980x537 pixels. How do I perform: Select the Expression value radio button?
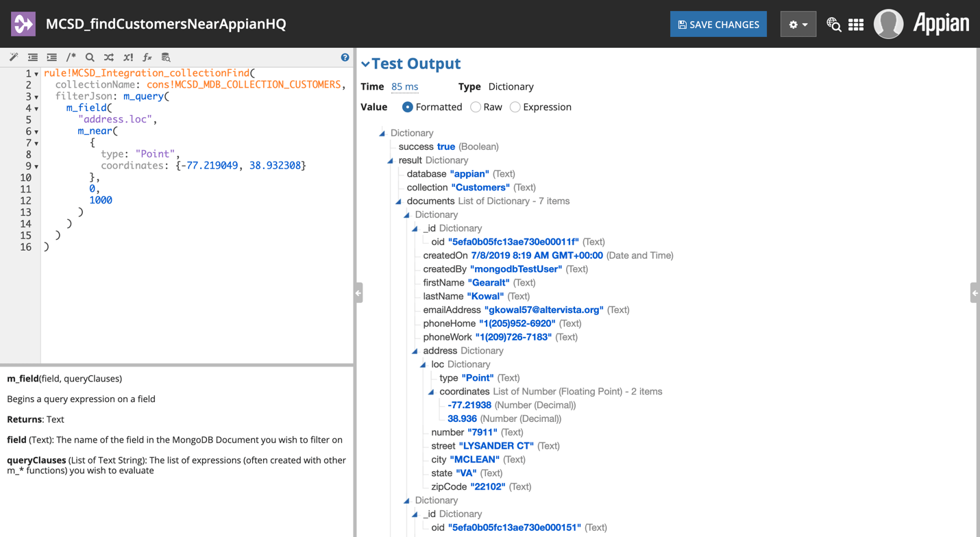[515, 107]
